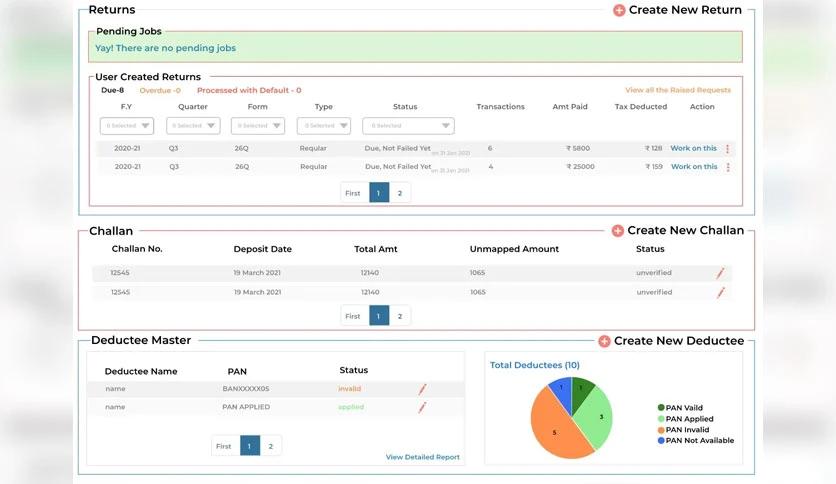The width and height of the screenshot is (836, 484).
Task: Go to First page of returns
Action: click(352, 193)
